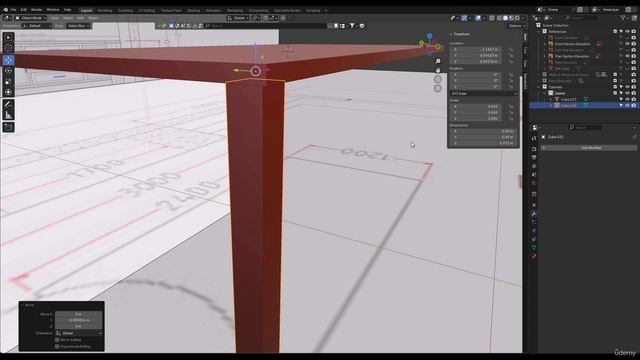Select the Select Box tool in the toolbar

click(8, 38)
